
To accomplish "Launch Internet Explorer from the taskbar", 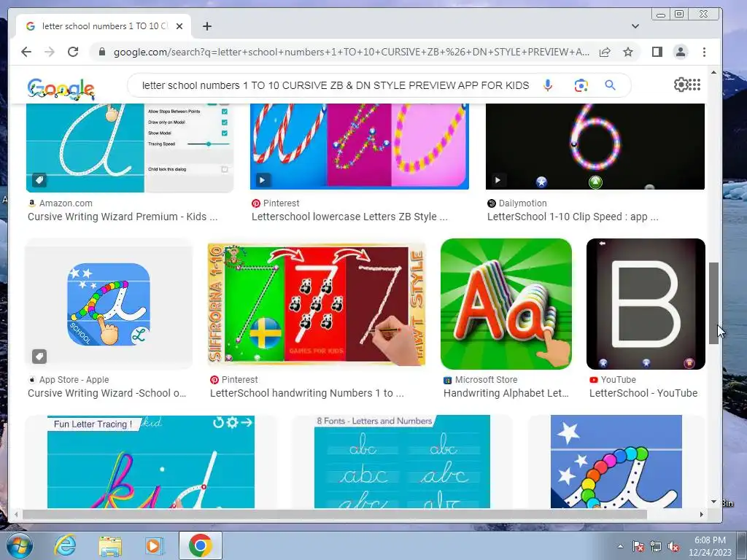I will coord(65,545).
